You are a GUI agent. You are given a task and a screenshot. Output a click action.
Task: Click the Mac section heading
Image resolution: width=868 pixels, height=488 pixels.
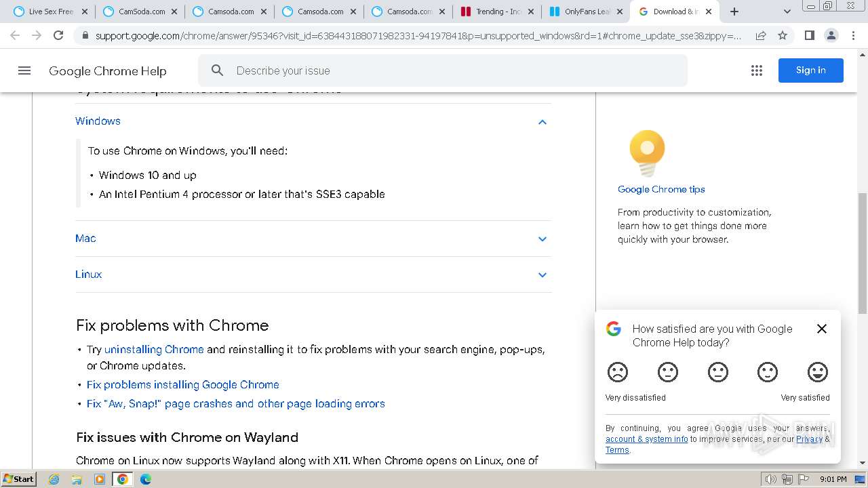point(85,239)
